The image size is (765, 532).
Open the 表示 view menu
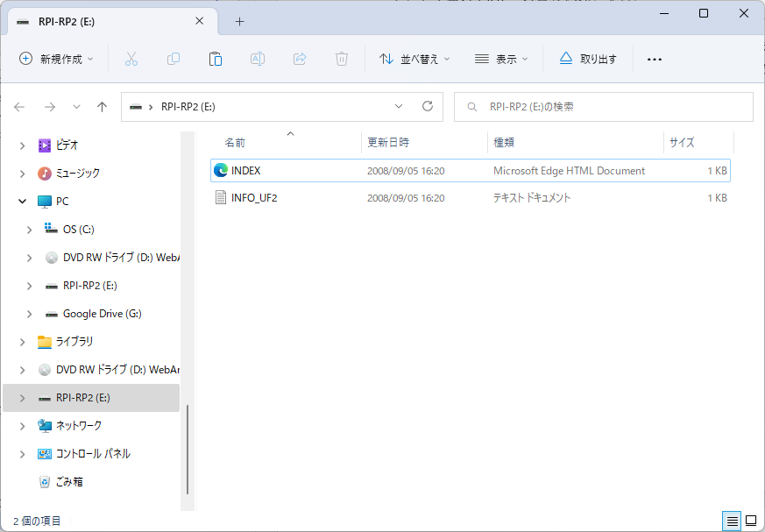click(501, 59)
